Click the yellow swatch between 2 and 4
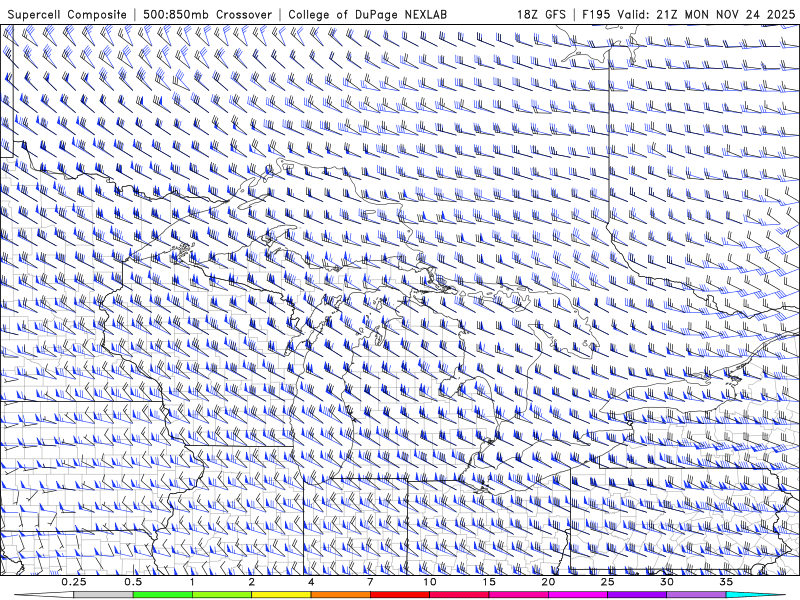This screenshot has height=600, width=800. point(281,595)
